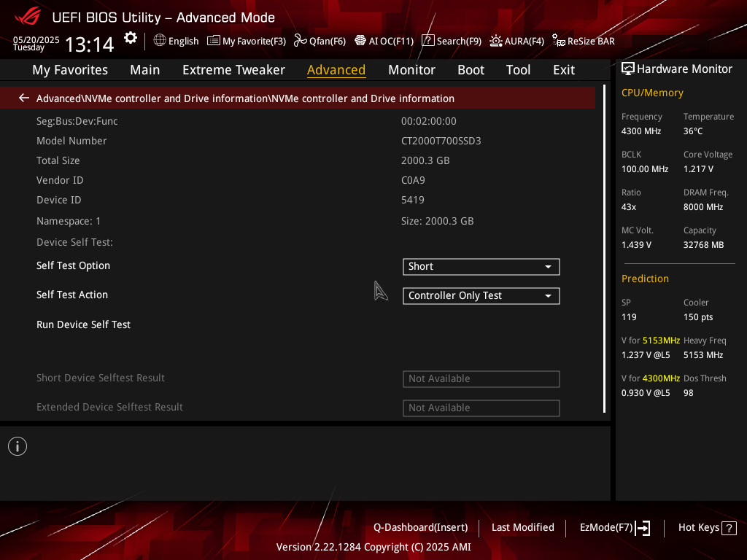Click the Hot Keys question mark icon
The height and width of the screenshot is (560, 747).
[729, 528]
